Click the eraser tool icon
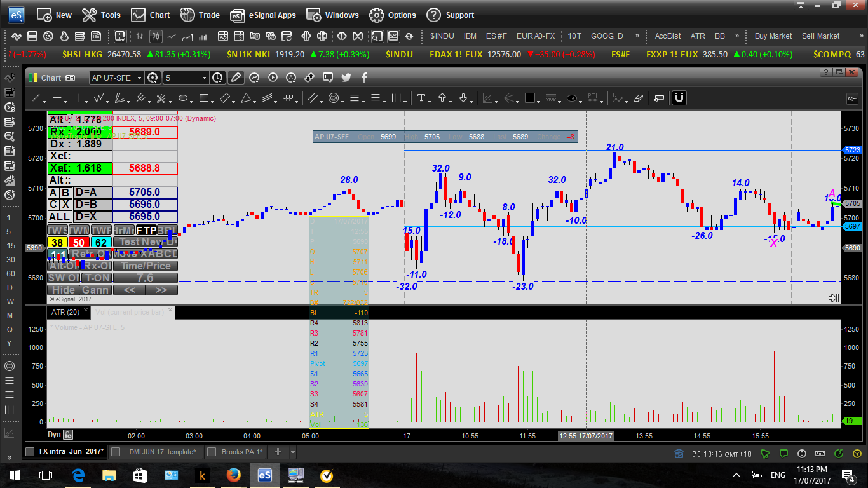The image size is (868, 488). tap(639, 98)
